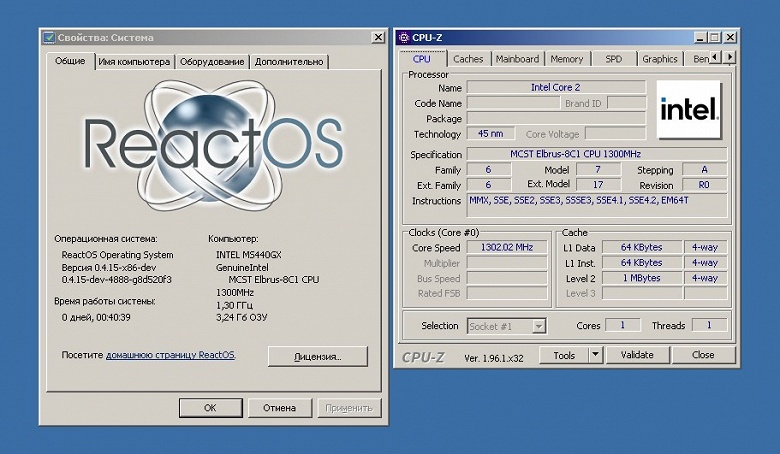Close the CPU-Z window with X

tap(730, 37)
